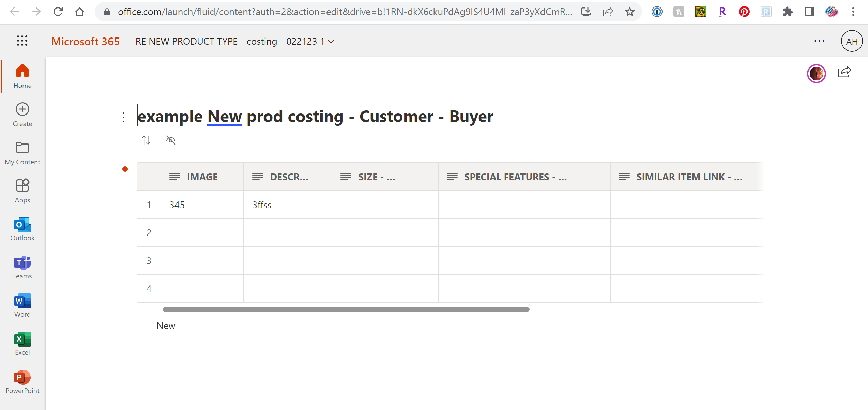Click the Create plus icon

pos(22,109)
